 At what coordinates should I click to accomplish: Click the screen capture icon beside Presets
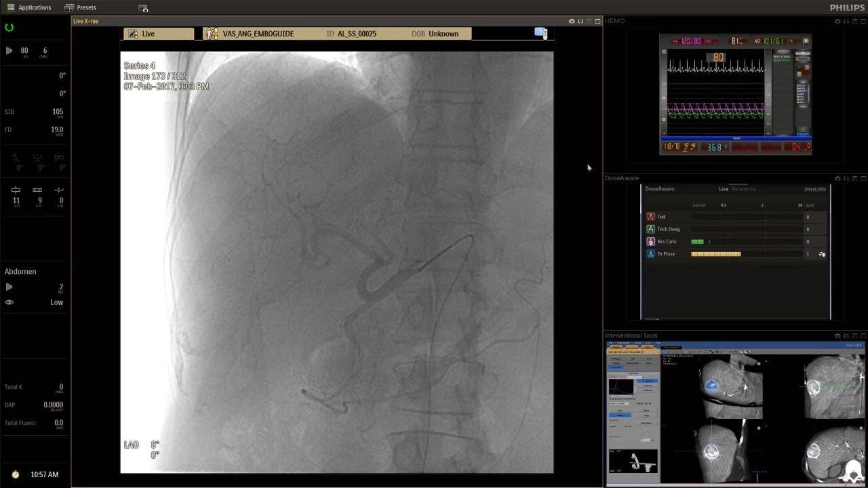tap(143, 8)
